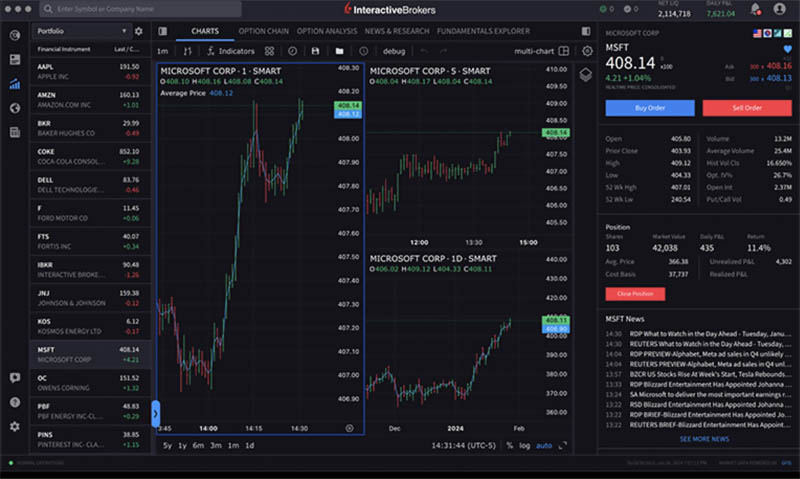This screenshot has width=800, height=479.
Task: Open the Indicators function icon
Action: tap(211, 51)
